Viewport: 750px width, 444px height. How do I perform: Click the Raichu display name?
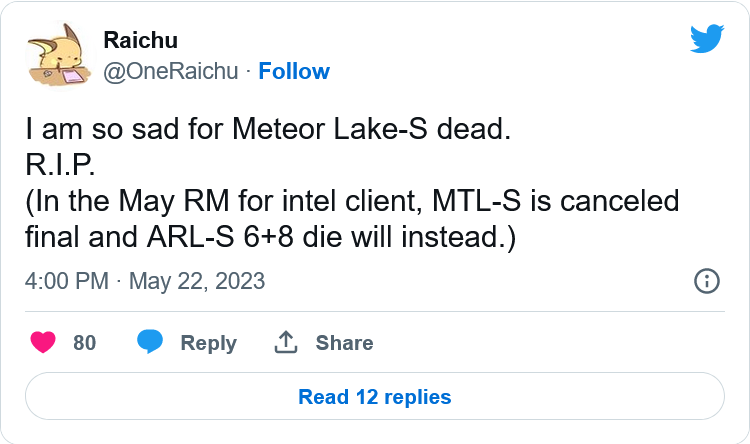[x=140, y=40]
